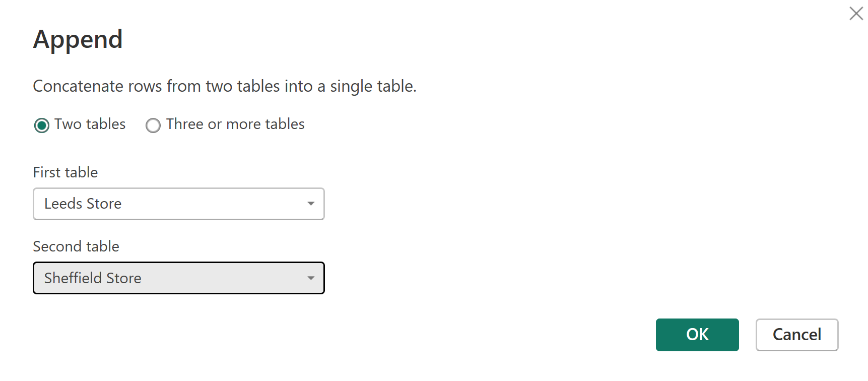
Task: Click the arrow on Sheffield Store dropdown
Action: tap(311, 278)
